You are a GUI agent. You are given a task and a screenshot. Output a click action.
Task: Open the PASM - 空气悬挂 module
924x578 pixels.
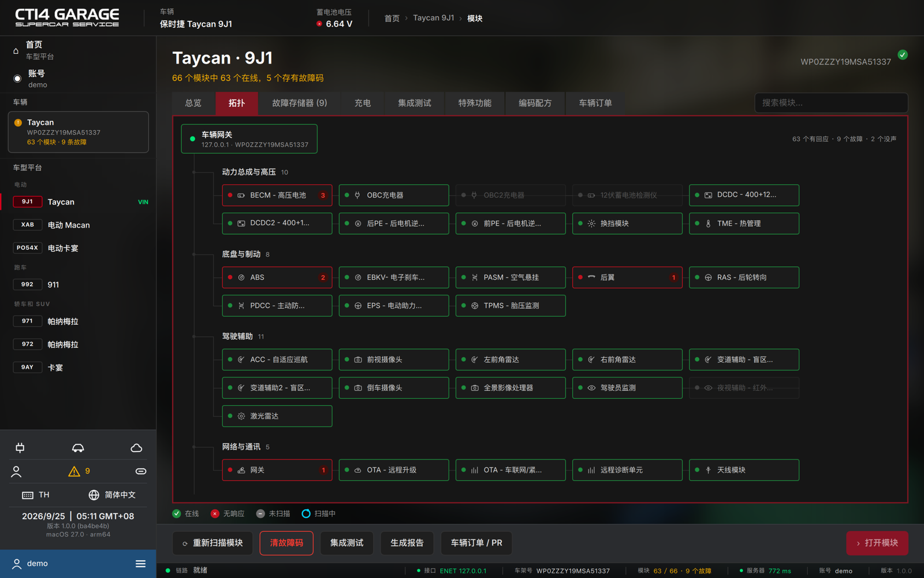[x=511, y=277]
